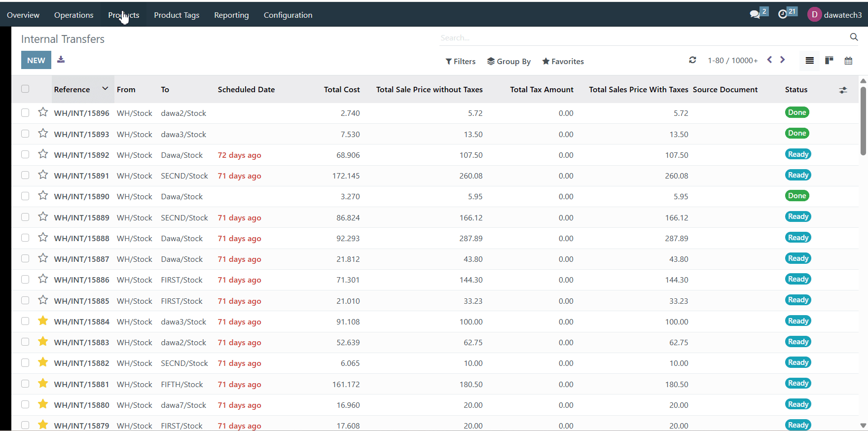Unstar the WH/INT/15883 transfer
The image size is (868, 431).
coord(43,342)
